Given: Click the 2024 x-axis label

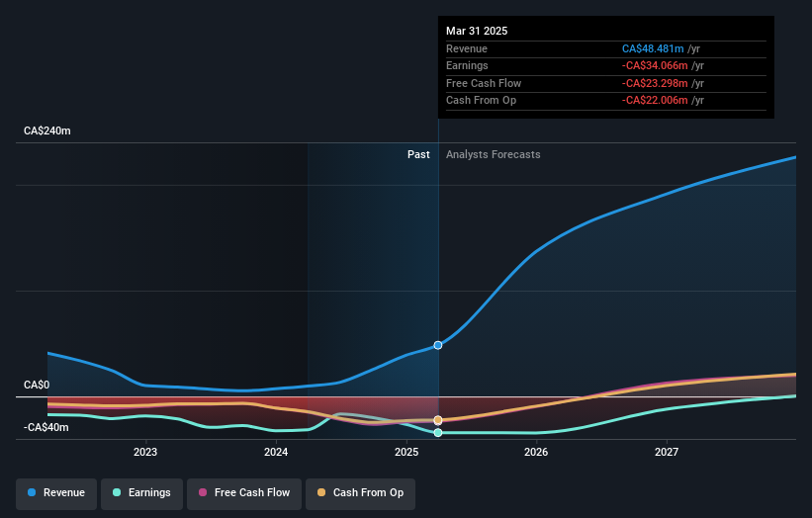Looking at the screenshot, I should point(276,452).
